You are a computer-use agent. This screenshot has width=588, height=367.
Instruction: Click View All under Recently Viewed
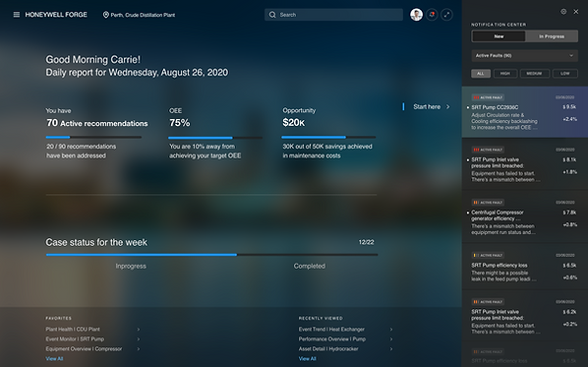click(308, 359)
